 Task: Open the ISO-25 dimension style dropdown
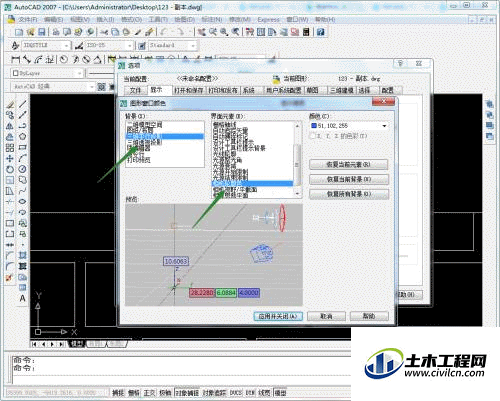coord(130,45)
